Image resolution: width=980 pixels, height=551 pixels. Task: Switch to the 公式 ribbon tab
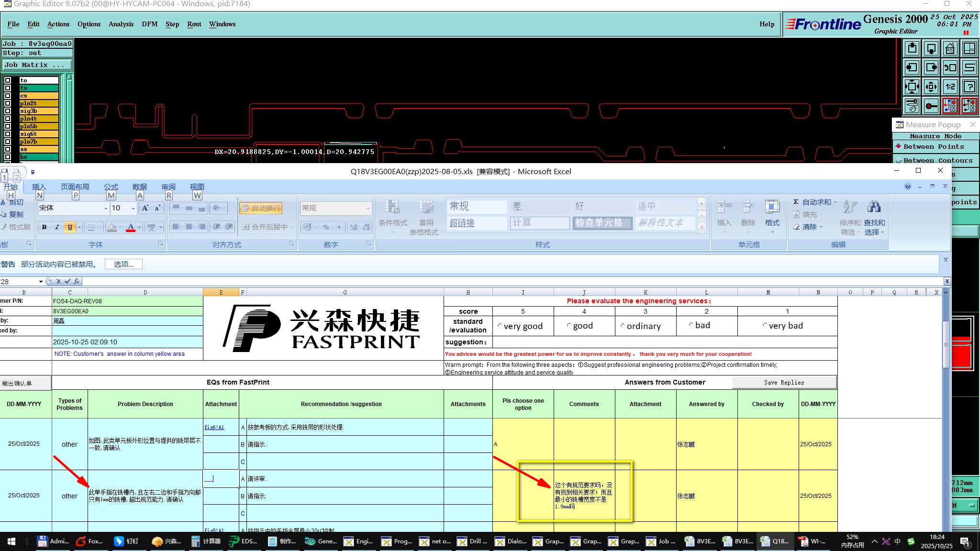pos(111,187)
